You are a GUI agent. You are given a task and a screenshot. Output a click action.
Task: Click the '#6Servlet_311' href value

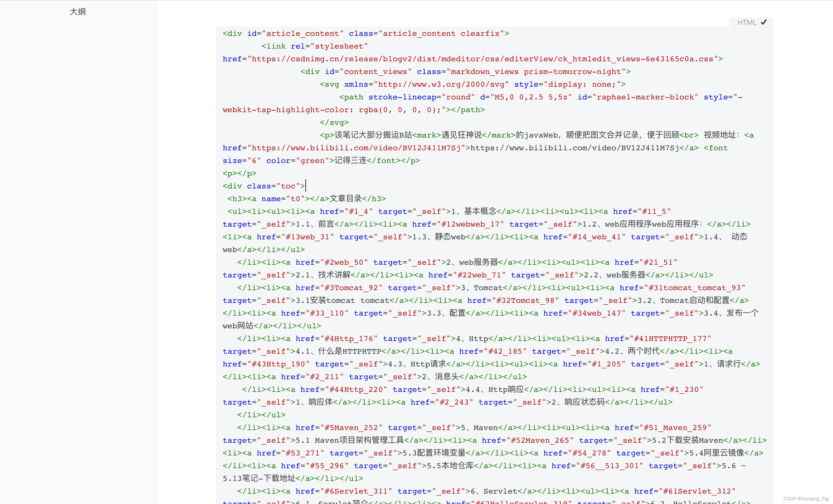(356, 491)
